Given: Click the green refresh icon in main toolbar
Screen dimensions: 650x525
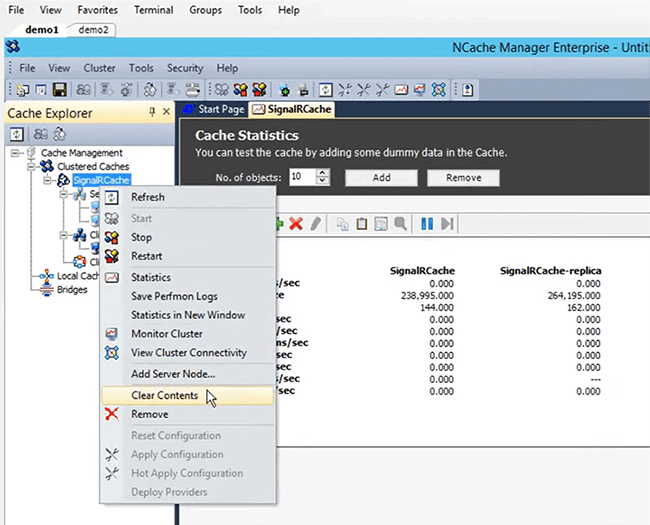Looking at the screenshot, I should pos(325,90).
